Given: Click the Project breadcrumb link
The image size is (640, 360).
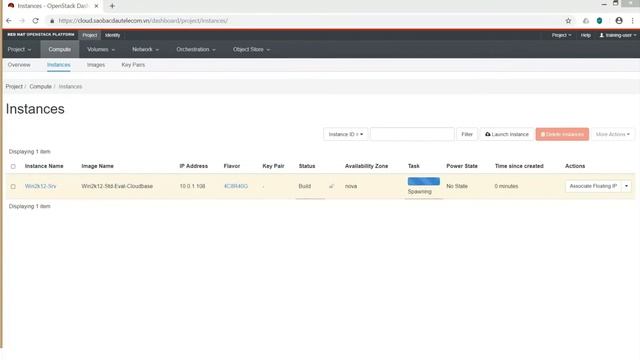Looking at the screenshot, I should pyautogui.click(x=14, y=87).
